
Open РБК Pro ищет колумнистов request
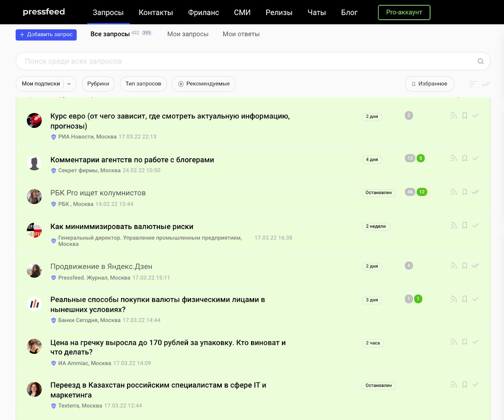(98, 193)
